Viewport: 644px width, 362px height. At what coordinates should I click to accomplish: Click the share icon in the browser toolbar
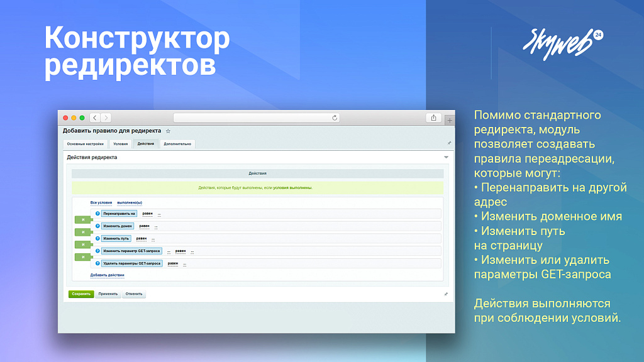(433, 117)
